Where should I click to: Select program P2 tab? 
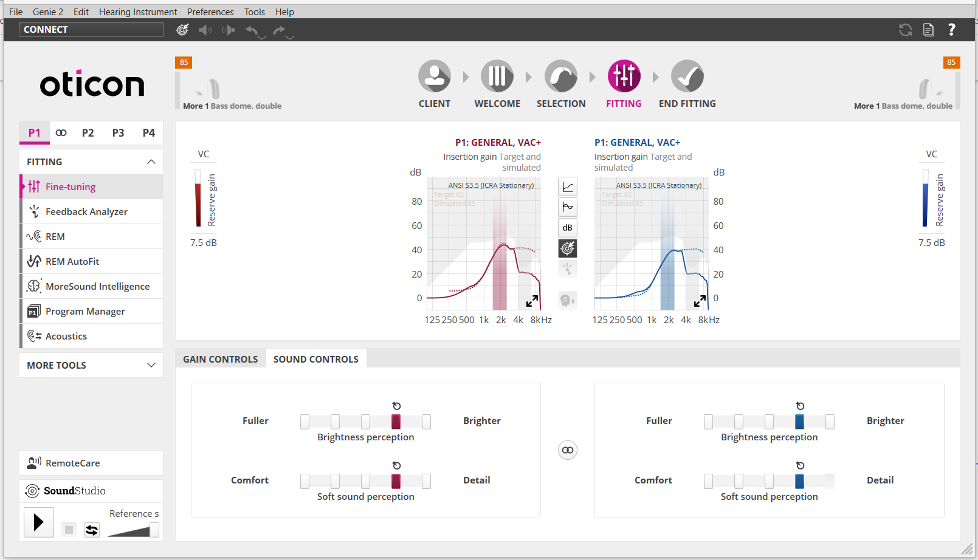click(88, 132)
